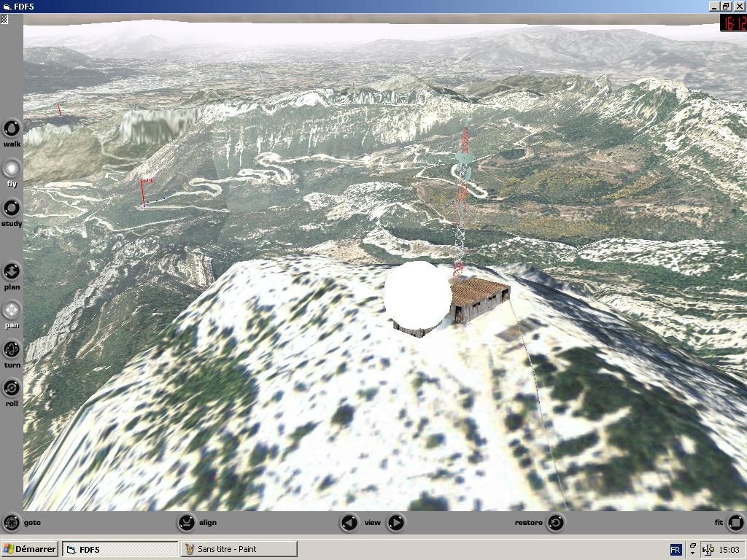Choose the plan movement option
Image resolution: width=747 pixels, height=560 pixels.
(12, 272)
